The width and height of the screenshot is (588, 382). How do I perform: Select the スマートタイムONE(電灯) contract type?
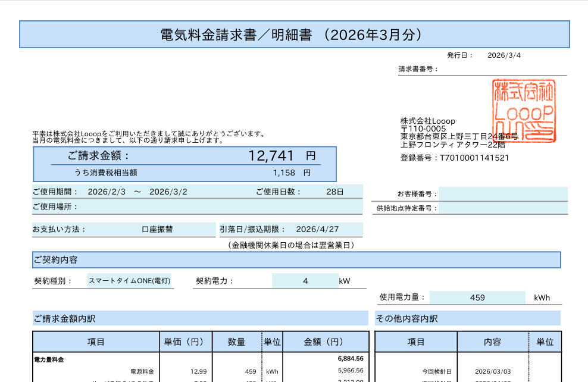130,281
